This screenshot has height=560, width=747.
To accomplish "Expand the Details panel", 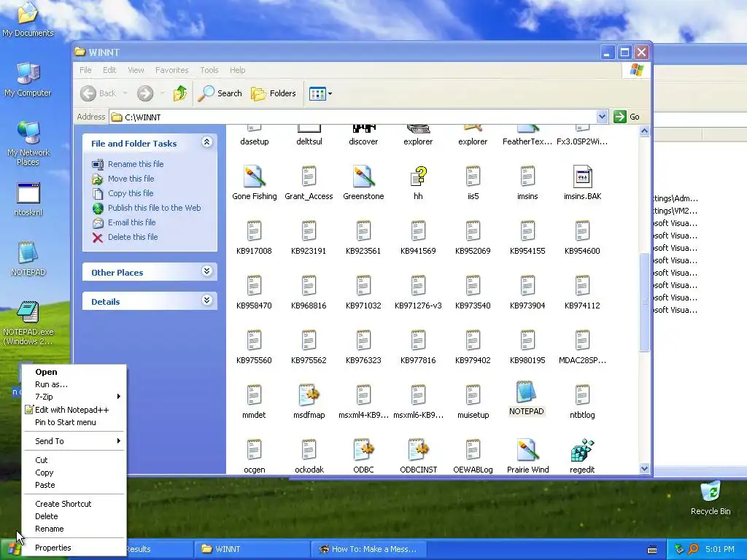I will pyautogui.click(x=206, y=300).
